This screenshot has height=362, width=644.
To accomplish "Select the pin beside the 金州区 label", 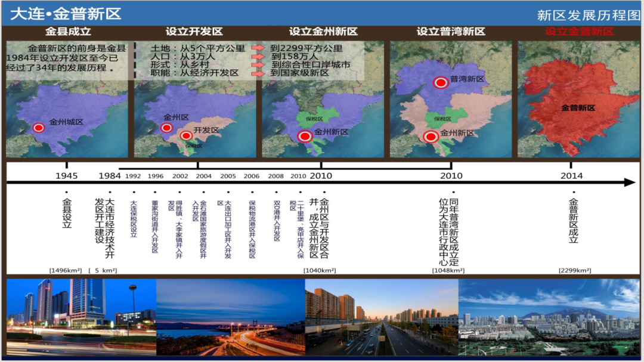I will pos(167,128).
